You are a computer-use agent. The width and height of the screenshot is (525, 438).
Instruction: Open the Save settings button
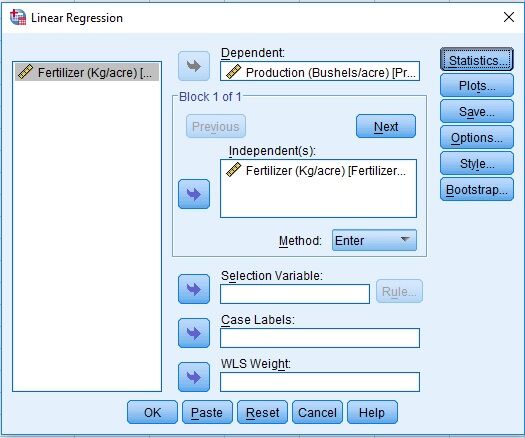pyautogui.click(x=477, y=111)
